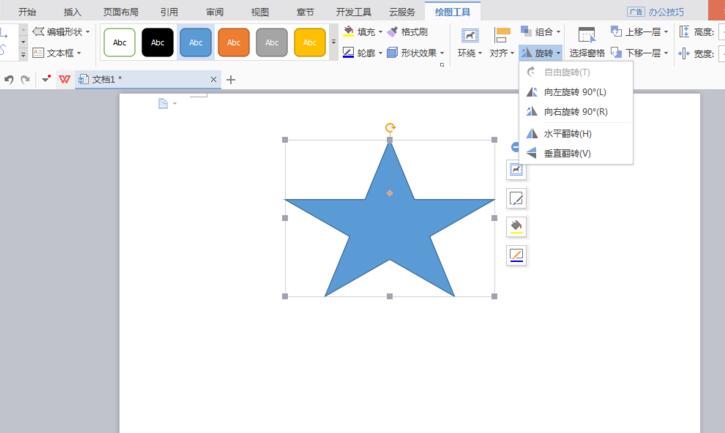This screenshot has height=433, width=725.
Task: Open the 组合 dropdown arrow
Action: [x=558, y=32]
